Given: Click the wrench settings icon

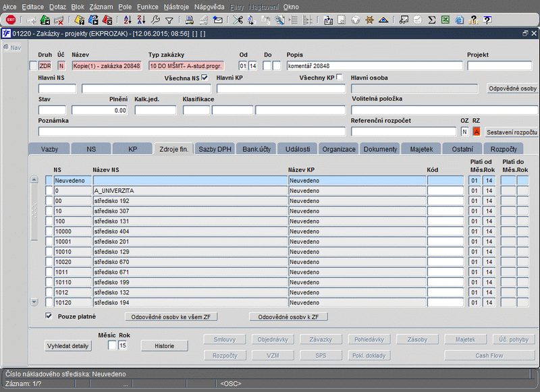Looking at the screenshot, I should click(155, 20).
